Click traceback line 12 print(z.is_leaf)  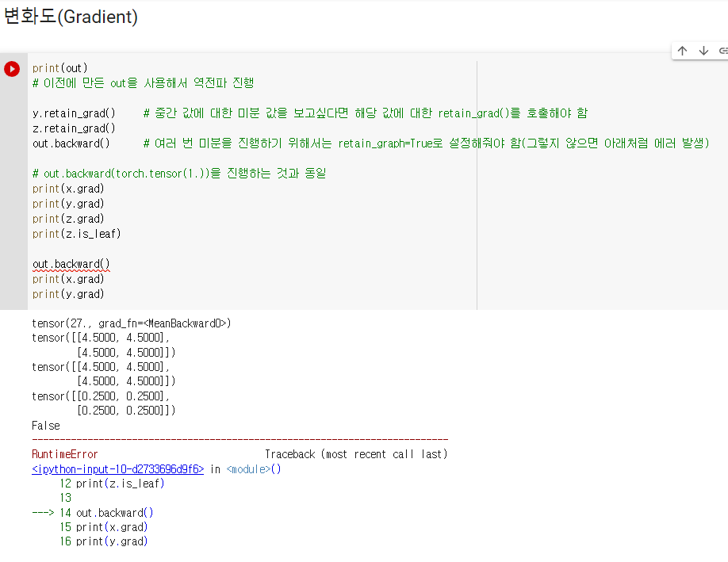pos(112,484)
